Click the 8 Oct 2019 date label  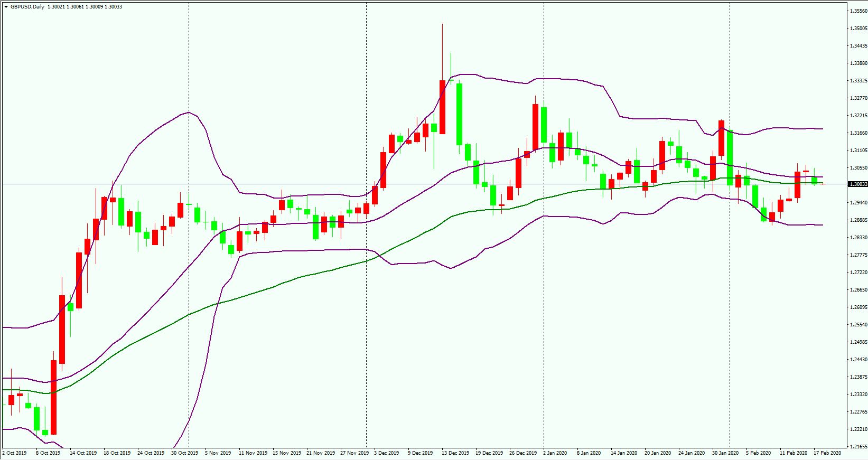click(x=48, y=453)
